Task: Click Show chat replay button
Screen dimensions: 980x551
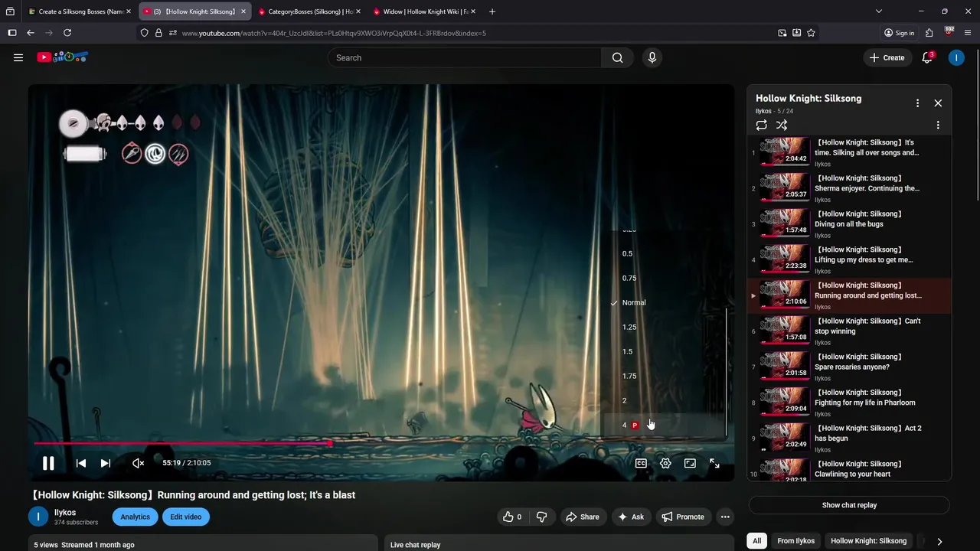Action: tap(849, 505)
